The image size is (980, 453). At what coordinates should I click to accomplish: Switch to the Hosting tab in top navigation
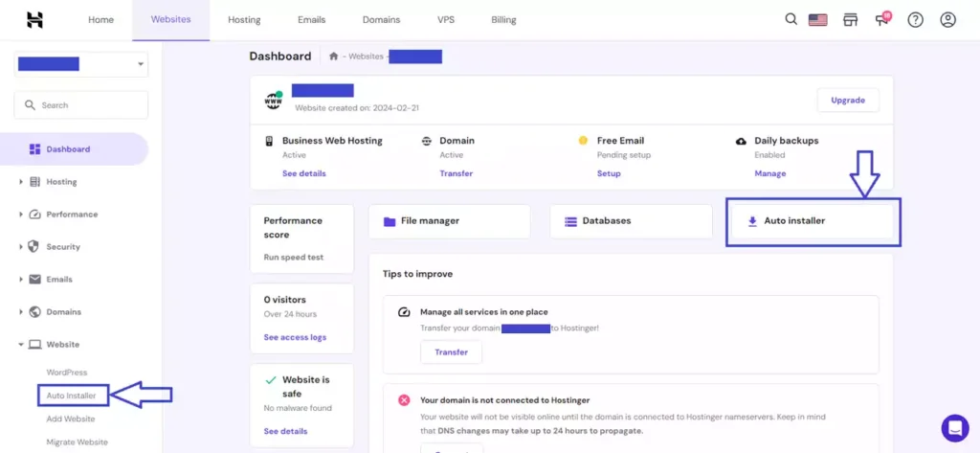[244, 20]
